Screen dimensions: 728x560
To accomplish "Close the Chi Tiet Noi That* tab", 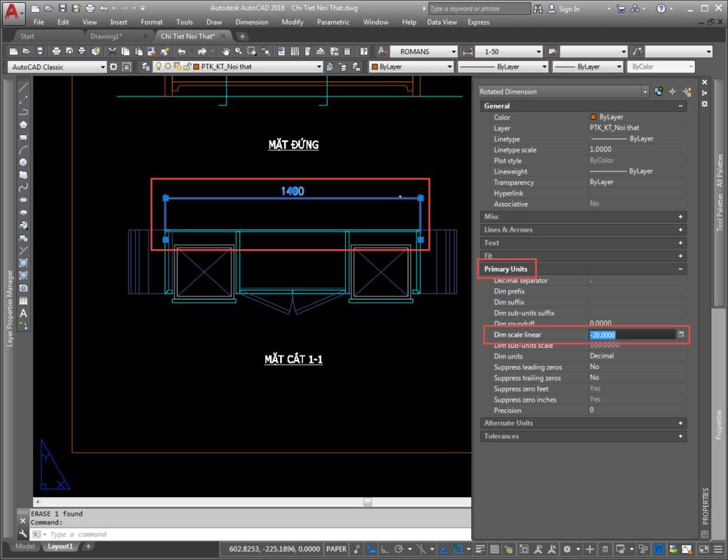I will coord(223,36).
